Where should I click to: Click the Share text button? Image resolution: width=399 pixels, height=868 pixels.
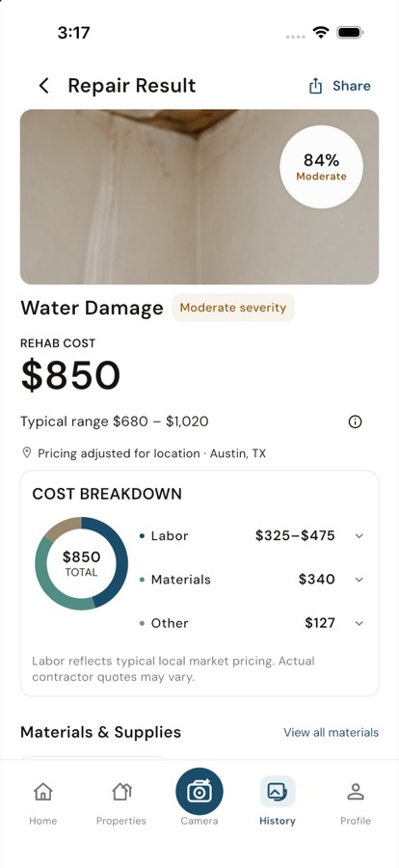(352, 86)
